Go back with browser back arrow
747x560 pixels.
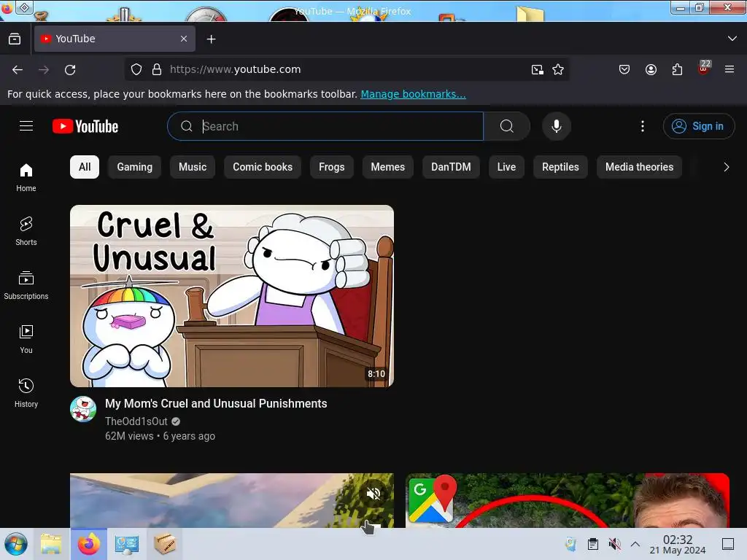[18, 69]
